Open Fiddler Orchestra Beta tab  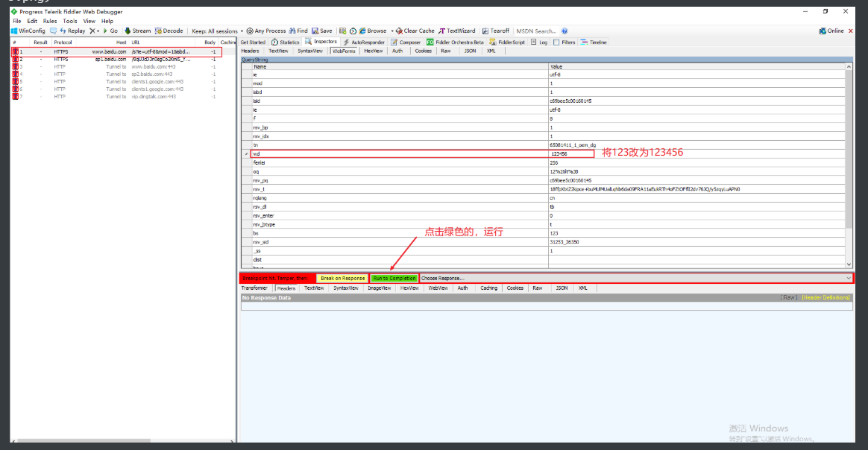[455, 42]
